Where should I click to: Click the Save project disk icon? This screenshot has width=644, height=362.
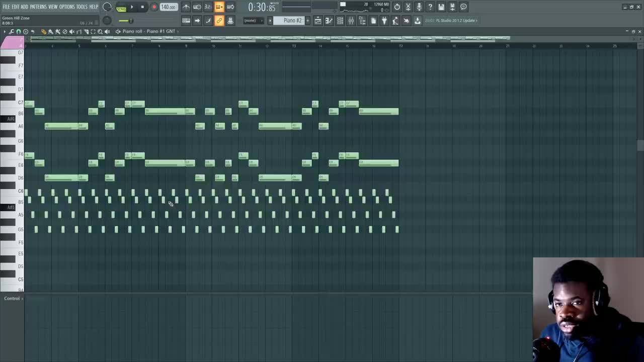pos(441,7)
